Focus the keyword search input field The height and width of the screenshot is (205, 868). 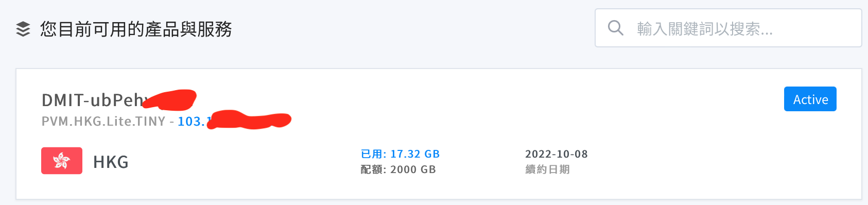[728, 28]
